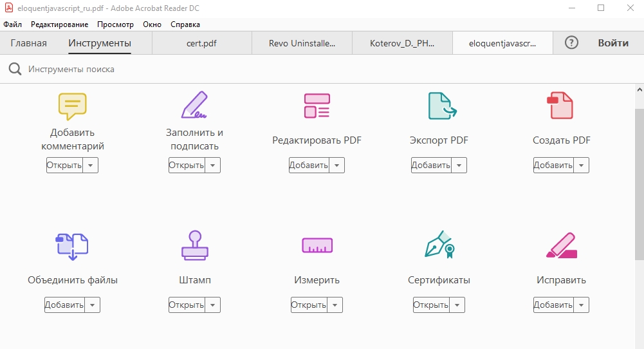This screenshot has width=644, height=349.
Task: Open the help question mark icon
Action: (x=571, y=42)
